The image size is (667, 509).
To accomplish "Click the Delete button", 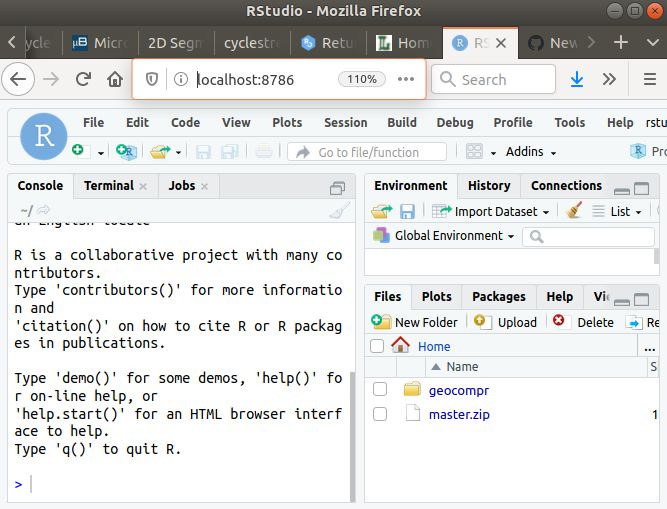I will click(583, 322).
